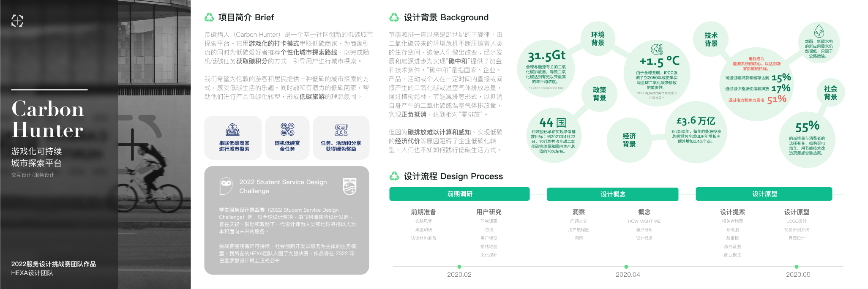Click the 15% carbon capture figure
This screenshot has width=868, height=289.
(x=781, y=78)
